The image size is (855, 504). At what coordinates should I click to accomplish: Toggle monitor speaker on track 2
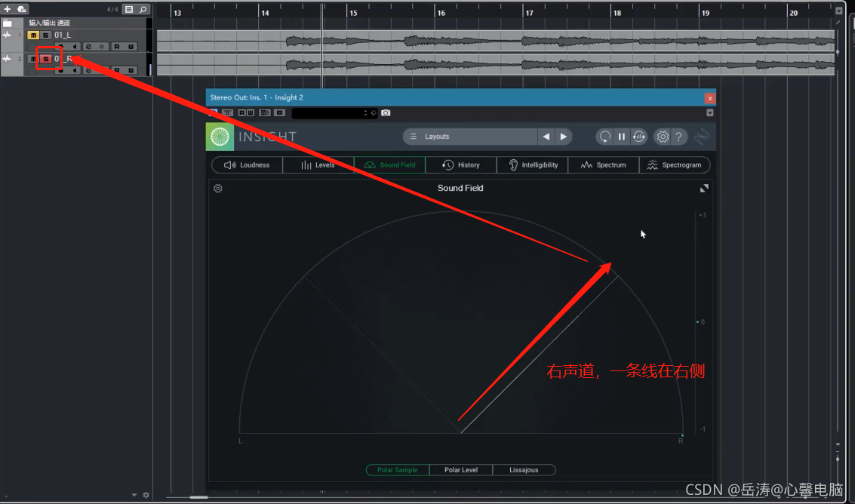click(x=75, y=70)
